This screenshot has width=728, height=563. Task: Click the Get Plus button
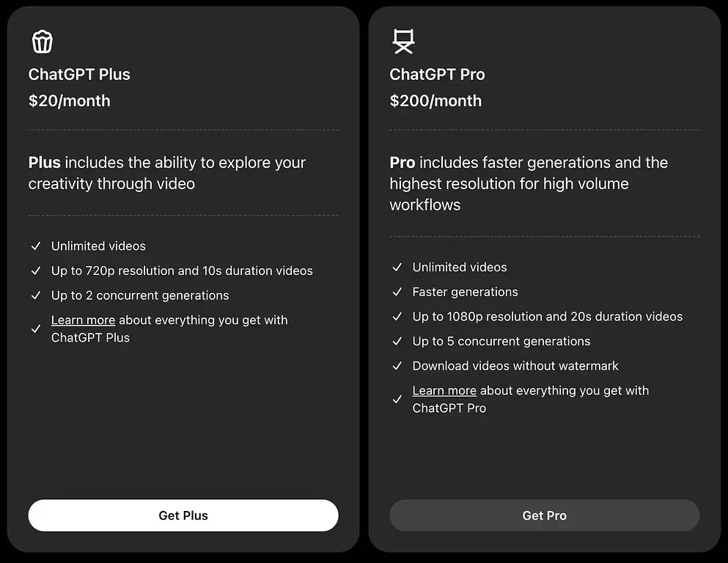(183, 515)
